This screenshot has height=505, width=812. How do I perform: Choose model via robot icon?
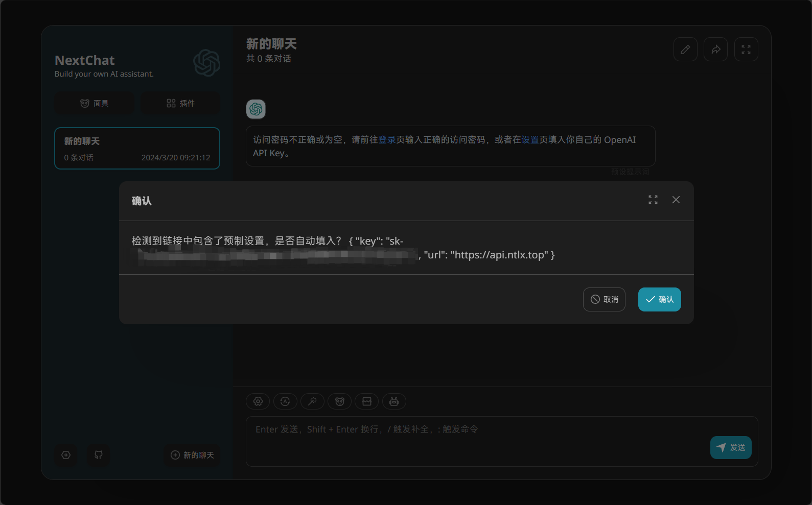point(394,401)
